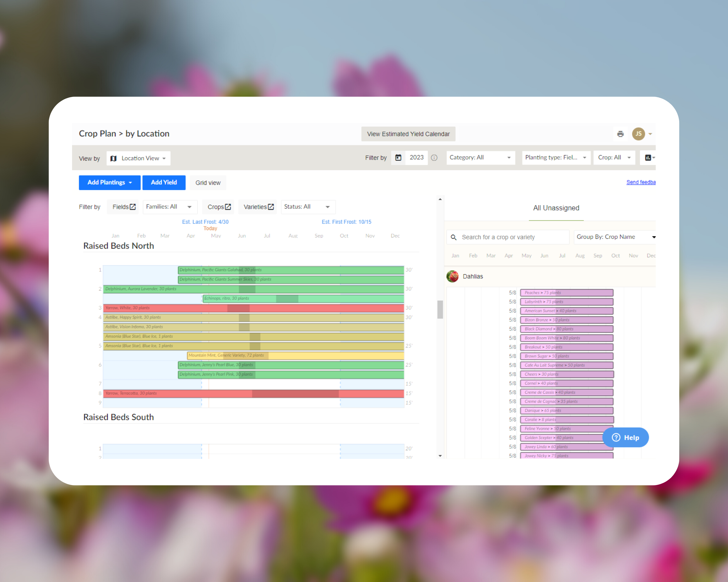Select Astilbe Happy Spirit planting bar
The height and width of the screenshot is (582, 728).
(253, 317)
